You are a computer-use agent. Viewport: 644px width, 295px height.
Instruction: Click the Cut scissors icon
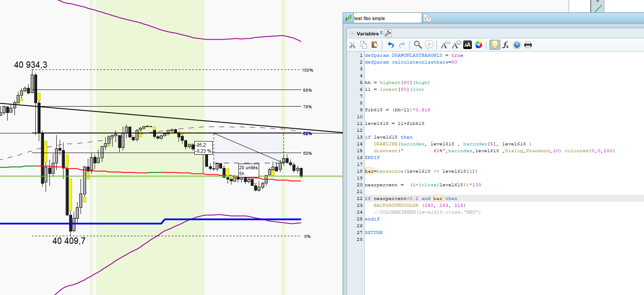(352, 45)
